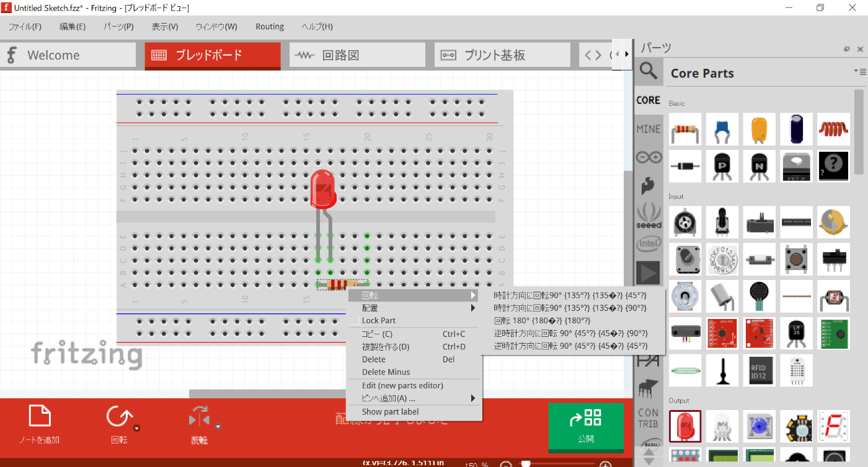Click Delete Minus in the context menu
Image resolution: width=868 pixels, height=467 pixels.
click(x=414, y=372)
